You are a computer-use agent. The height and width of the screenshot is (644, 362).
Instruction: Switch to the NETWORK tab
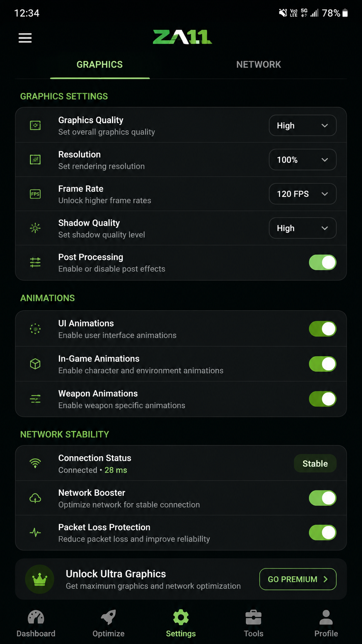pyautogui.click(x=259, y=65)
